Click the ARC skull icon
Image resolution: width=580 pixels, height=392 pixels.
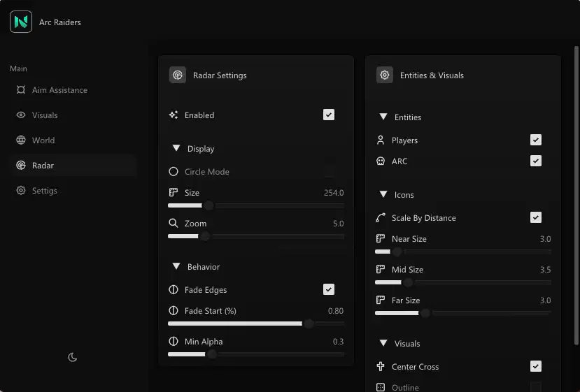click(x=381, y=161)
